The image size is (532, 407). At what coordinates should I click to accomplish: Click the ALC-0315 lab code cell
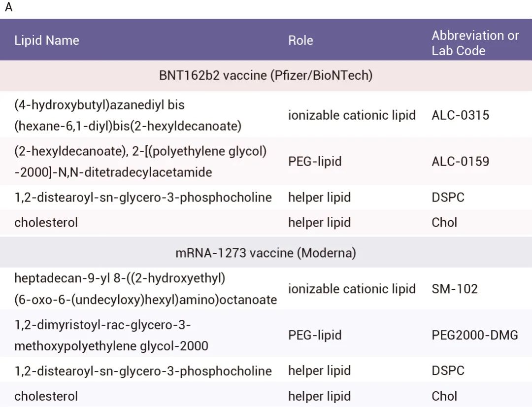click(460, 115)
